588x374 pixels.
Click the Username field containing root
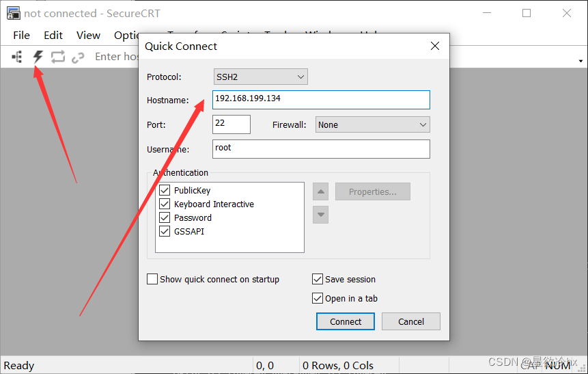point(321,149)
